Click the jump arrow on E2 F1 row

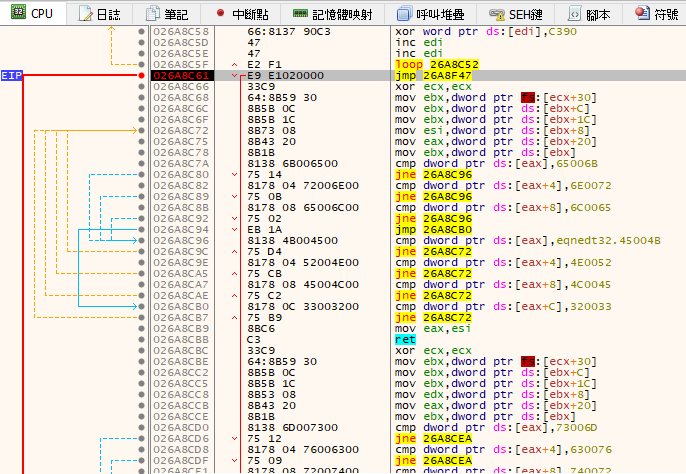234,64
